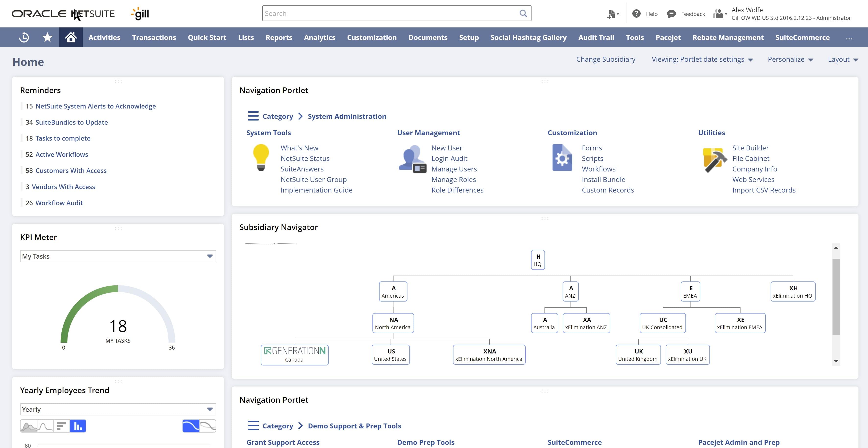Select the HQ subsidiary node
The width and height of the screenshot is (868, 448).
(x=538, y=260)
